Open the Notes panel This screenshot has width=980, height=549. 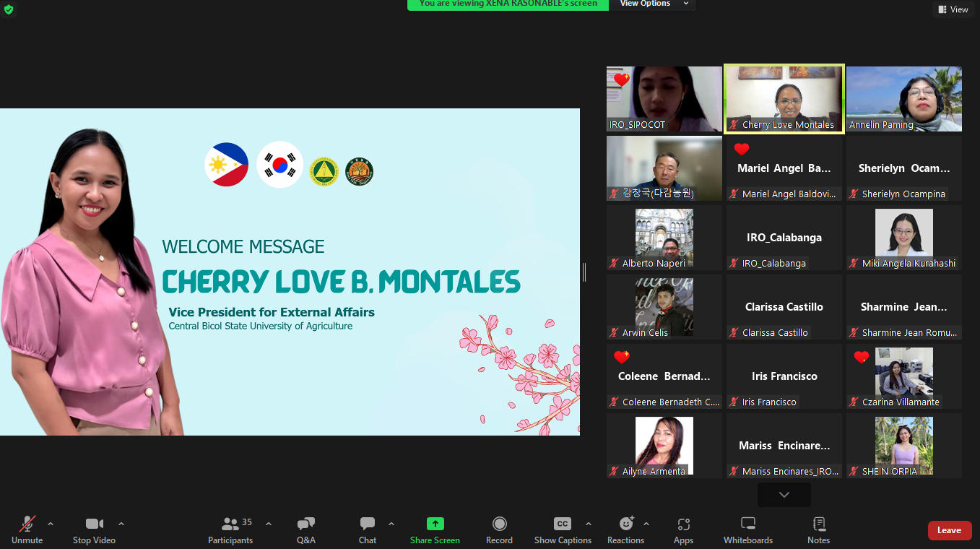pos(818,529)
